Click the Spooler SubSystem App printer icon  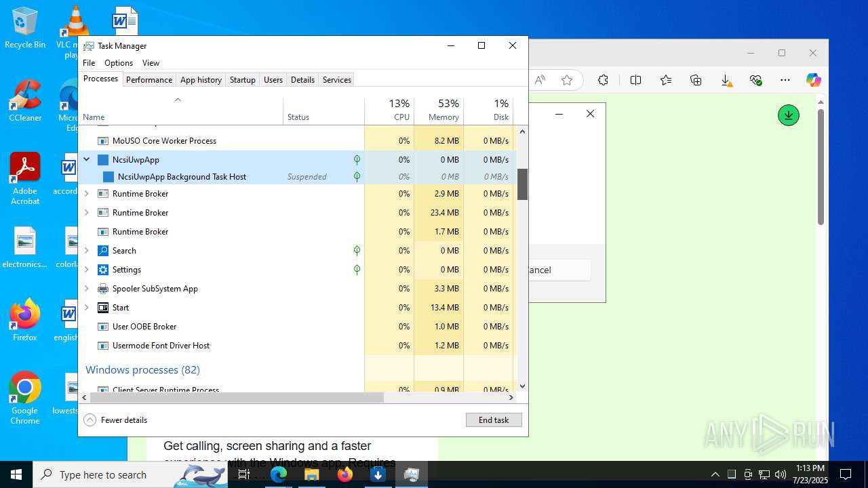[103, 289]
